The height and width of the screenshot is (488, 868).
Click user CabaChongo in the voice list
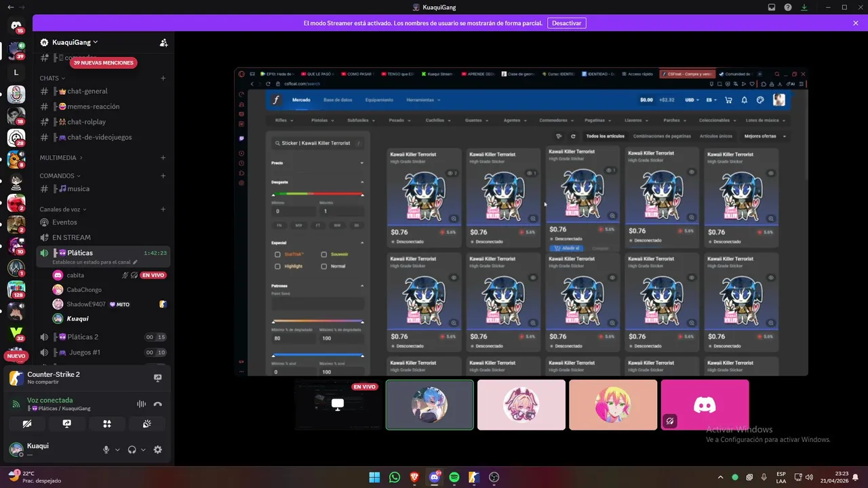pos(84,289)
